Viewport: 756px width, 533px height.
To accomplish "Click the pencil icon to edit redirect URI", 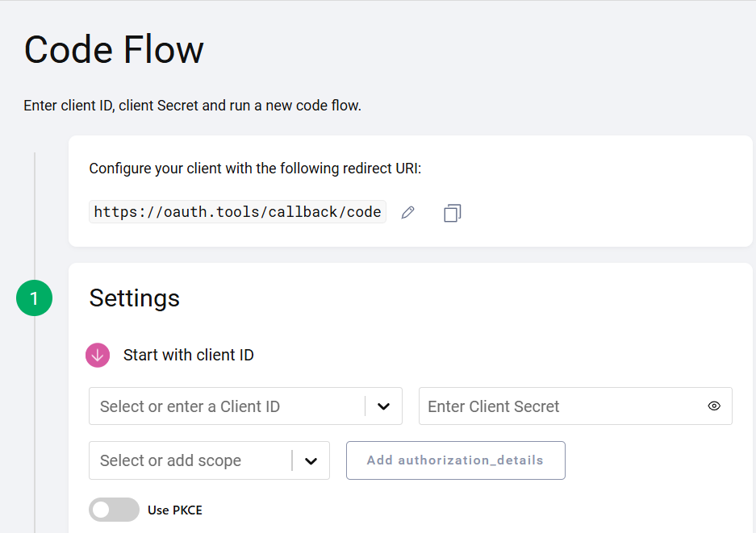I will (408, 213).
